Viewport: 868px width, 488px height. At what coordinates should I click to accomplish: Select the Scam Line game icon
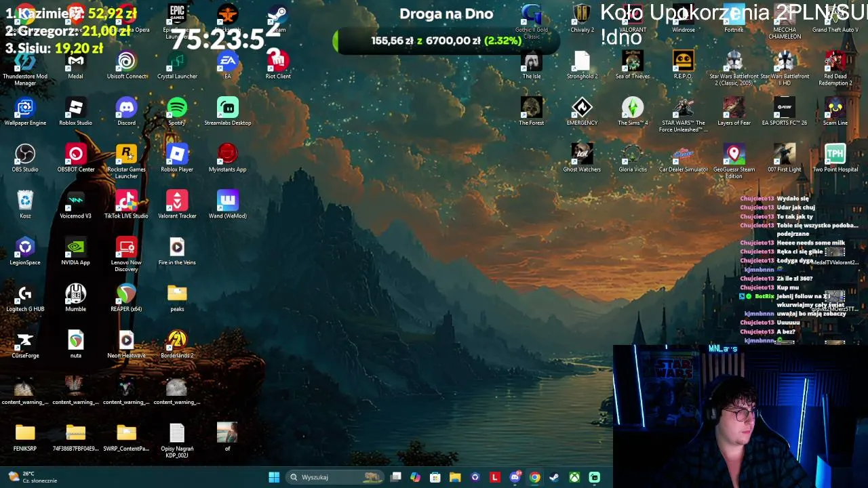coord(835,113)
